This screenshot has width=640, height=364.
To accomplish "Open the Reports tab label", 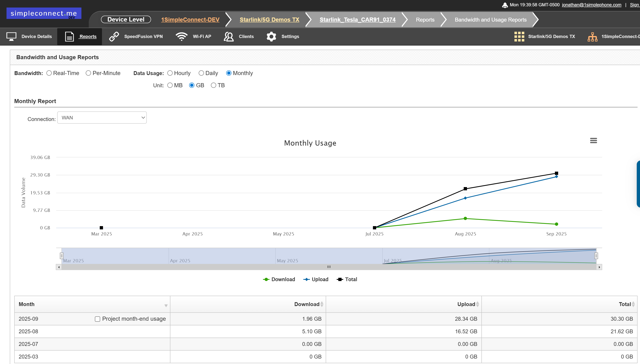I will (88, 36).
